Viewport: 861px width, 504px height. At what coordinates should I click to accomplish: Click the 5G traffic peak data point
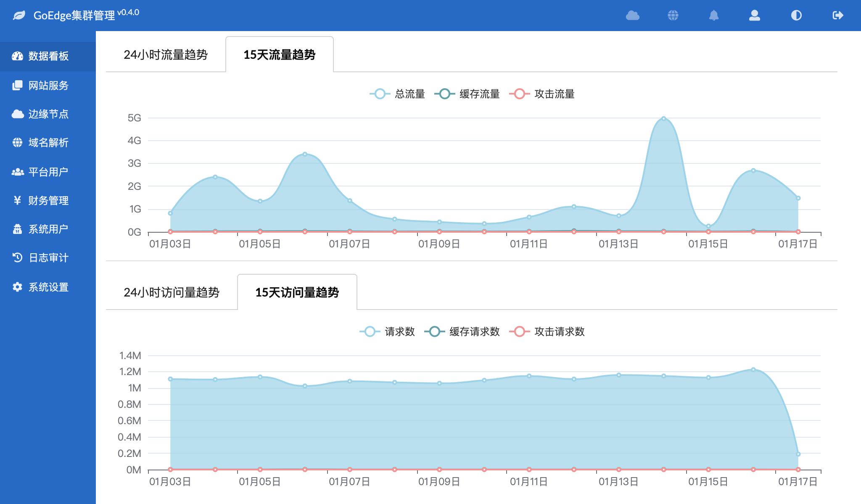point(664,118)
